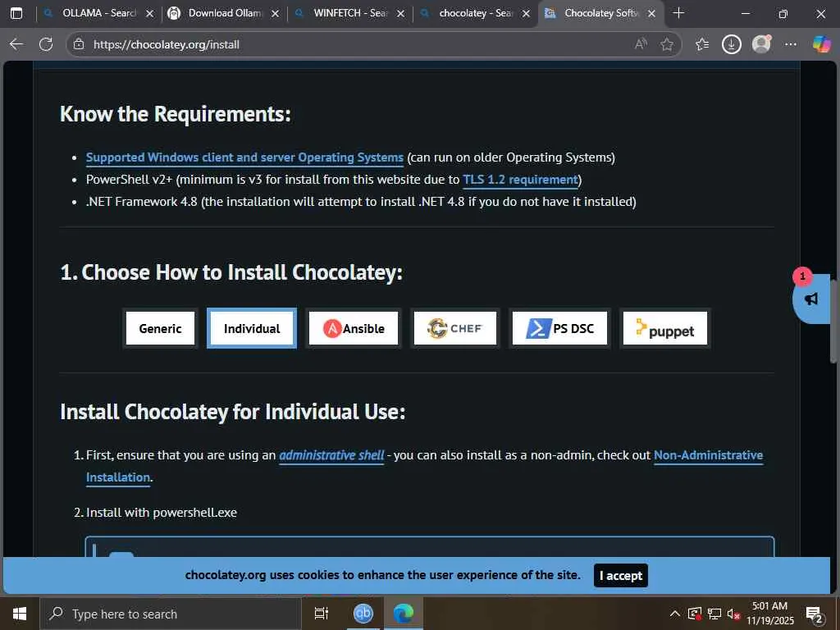Open the security warning tray icon
Viewport: 840px width, 630px height.
click(x=694, y=614)
